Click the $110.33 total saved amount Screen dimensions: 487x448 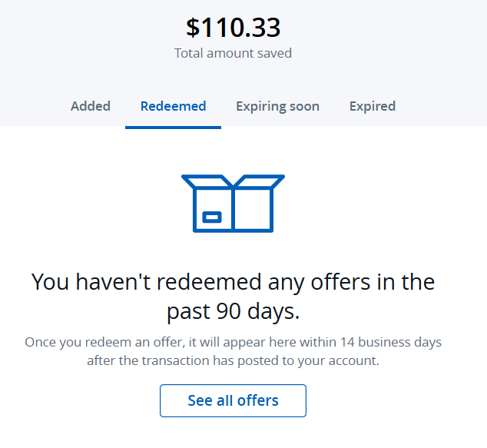click(x=233, y=28)
